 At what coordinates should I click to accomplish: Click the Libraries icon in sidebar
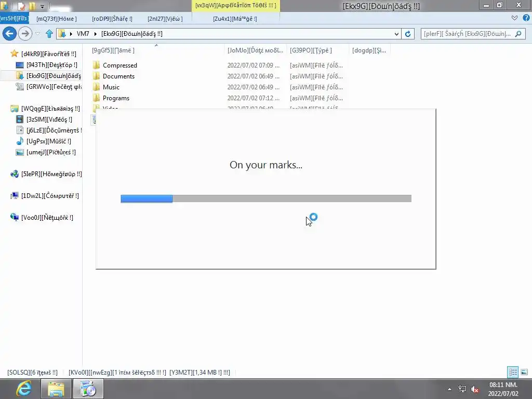pyautogui.click(x=14, y=109)
